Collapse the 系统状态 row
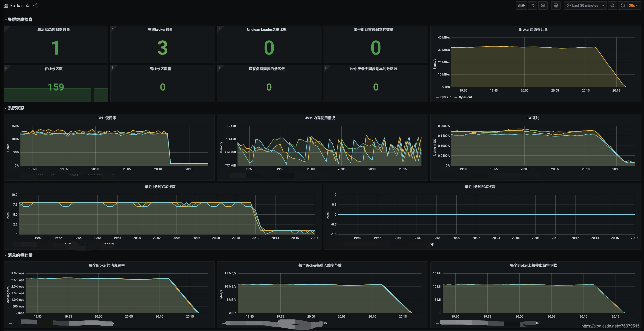The width and height of the screenshot is (644, 331). click(x=16, y=108)
